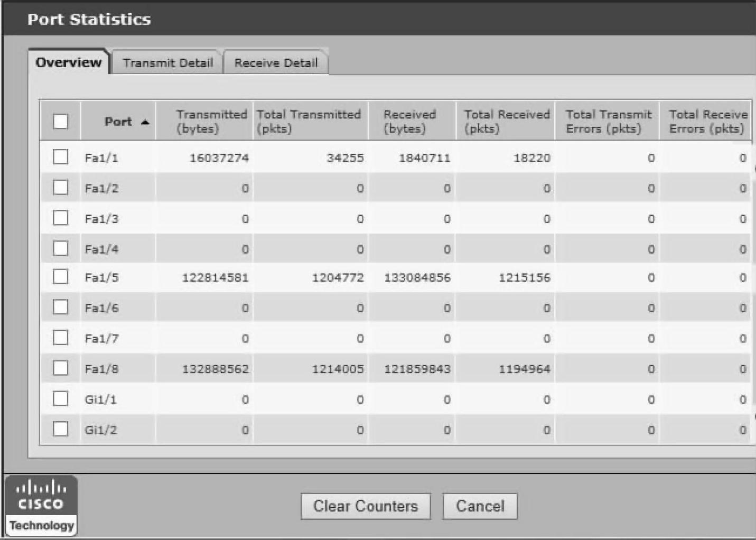Open the Transmit Detail tab
This screenshot has height=540, width=756.
tap(167, 63)
